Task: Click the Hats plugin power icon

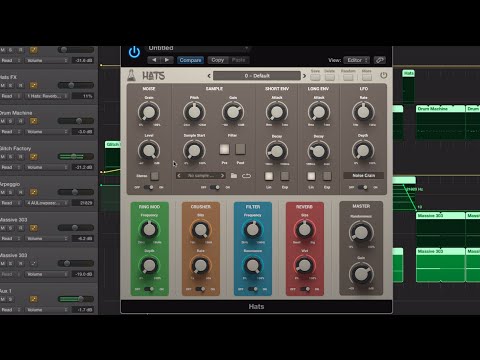Action: [x=384, y=75]
